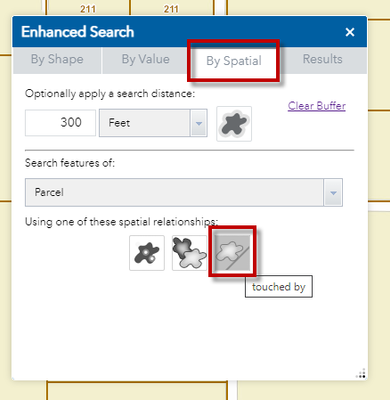Open the Results tab
The width and height of the screenshot is (390, 400).
pyautogui.click(x=322, y=60)
